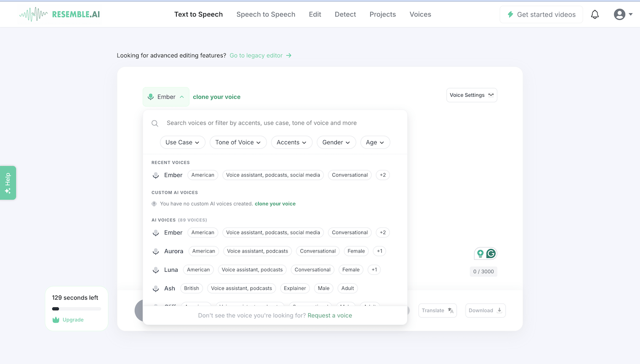Click the seconds-left usage progress bar
640x364 pixels.
tap(76, 309)
